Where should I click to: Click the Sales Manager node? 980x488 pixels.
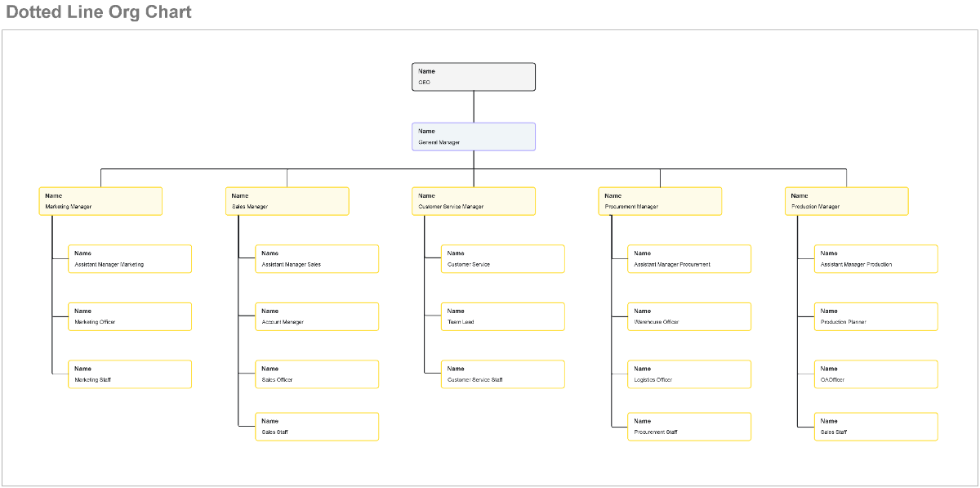click(287, 200)
